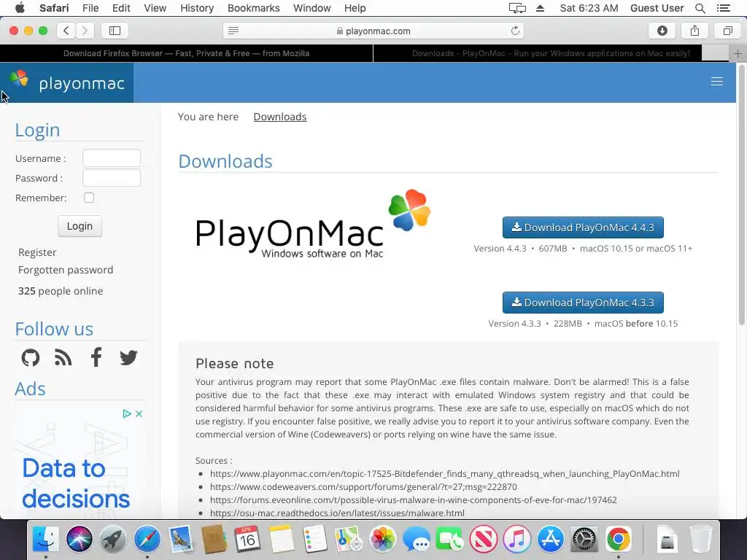
Task: Open Music app in the Dock
Action: click(x=517, y=539)
